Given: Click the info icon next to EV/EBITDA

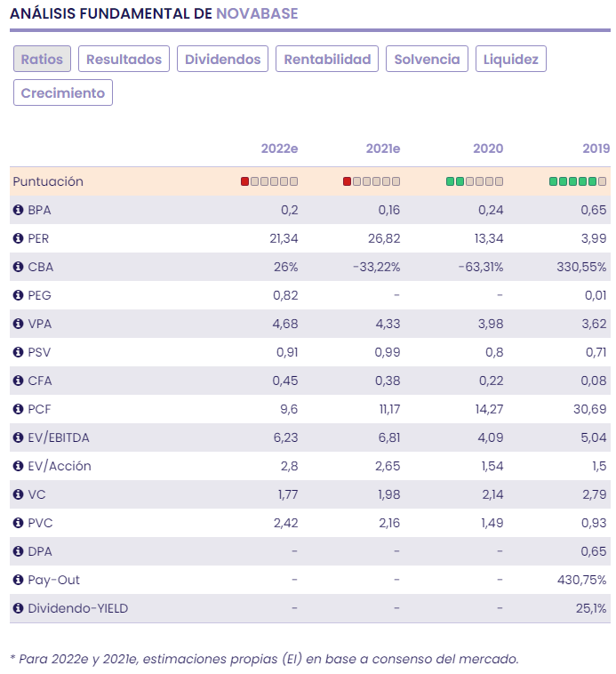Looking at the screenshot, I should click(x=18, y=437).
